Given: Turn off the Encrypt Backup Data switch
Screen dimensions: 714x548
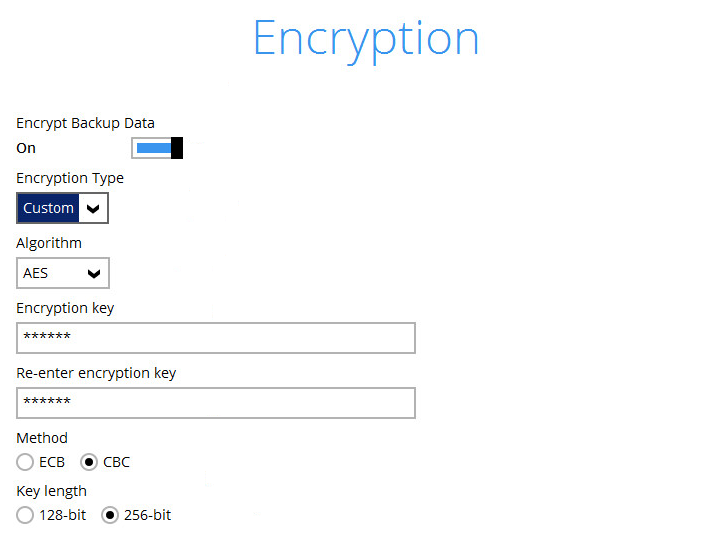Looking at the screenshot, I should pyautogui.click(x=157, y=148).
